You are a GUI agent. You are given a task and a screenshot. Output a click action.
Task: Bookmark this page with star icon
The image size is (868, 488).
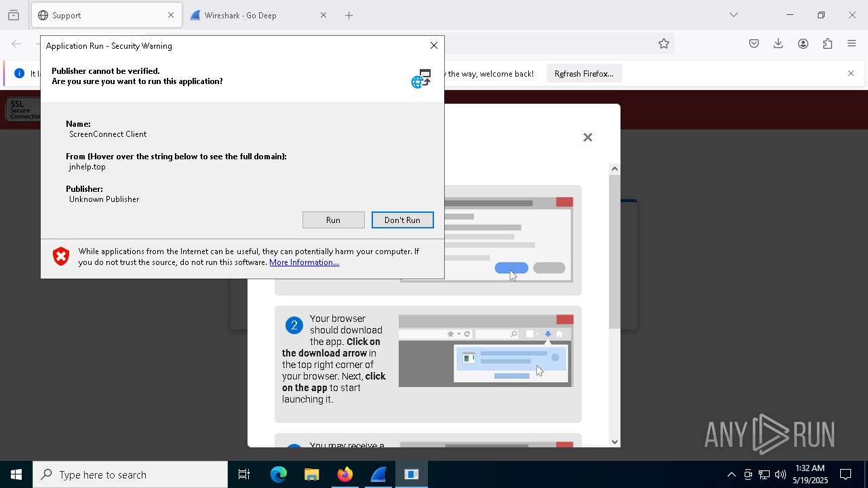(x=664, y=43)
